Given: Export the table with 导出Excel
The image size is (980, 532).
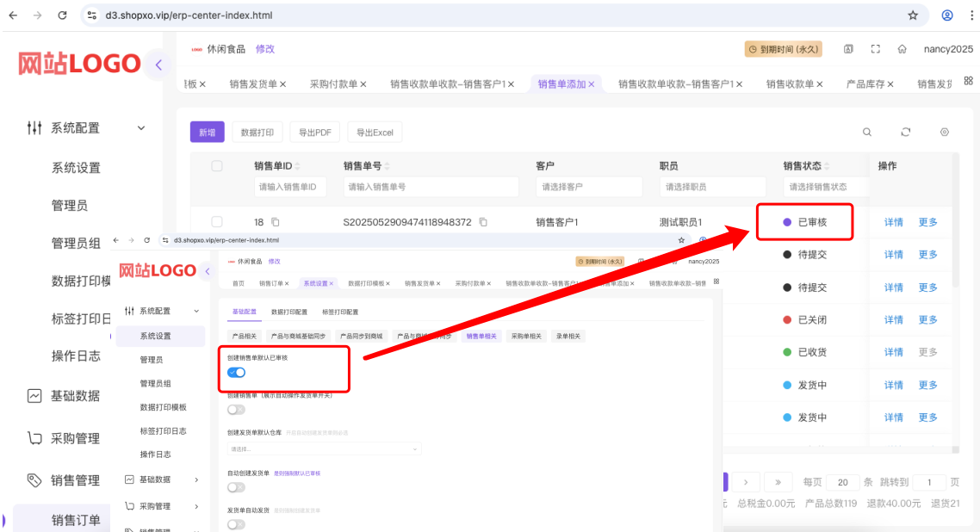Looking at the screenshot, I should coord(375,133).
